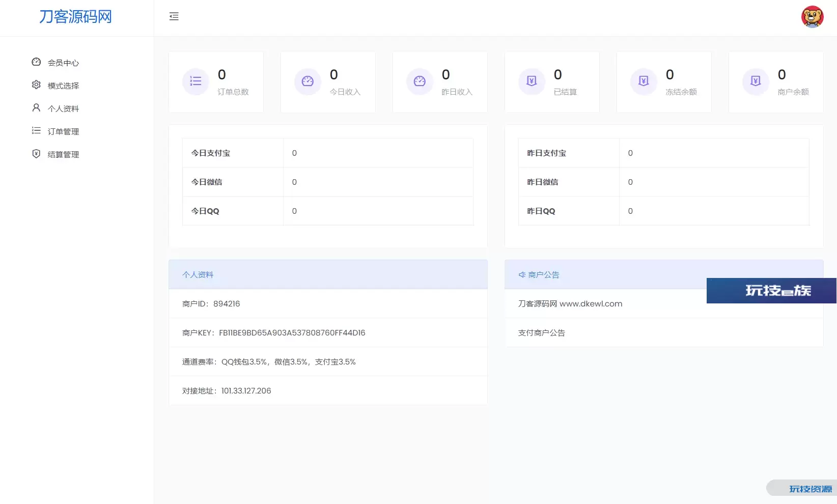Screen dimensions: 837x504
Task: Click the 玩技e族 banner
Action: click(771, 291)
